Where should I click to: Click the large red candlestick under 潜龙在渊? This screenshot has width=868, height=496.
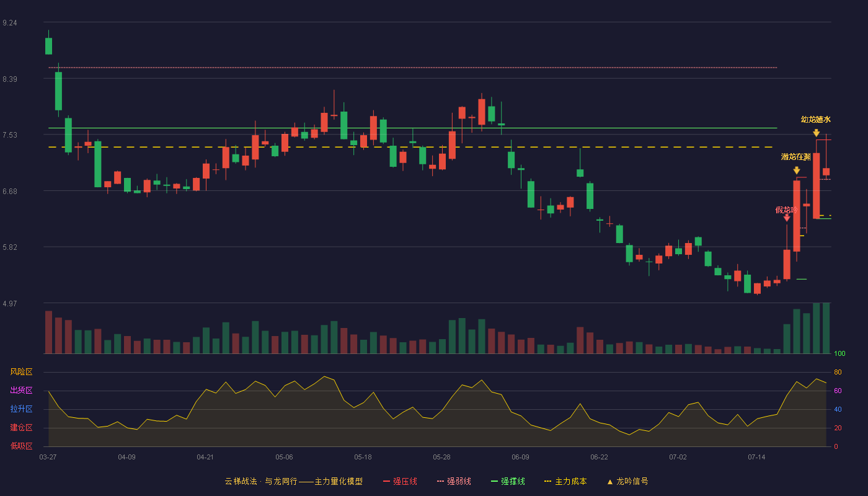797,216
